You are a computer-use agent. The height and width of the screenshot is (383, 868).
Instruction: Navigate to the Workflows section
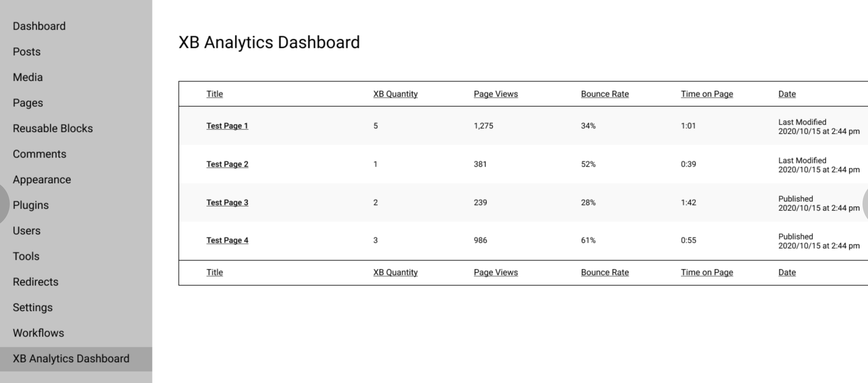click(38, 333)
